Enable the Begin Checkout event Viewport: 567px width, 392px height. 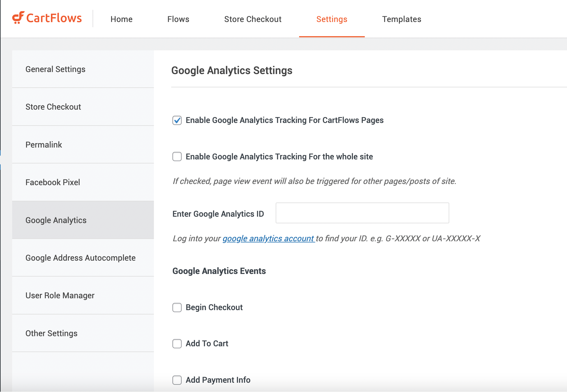177,307
